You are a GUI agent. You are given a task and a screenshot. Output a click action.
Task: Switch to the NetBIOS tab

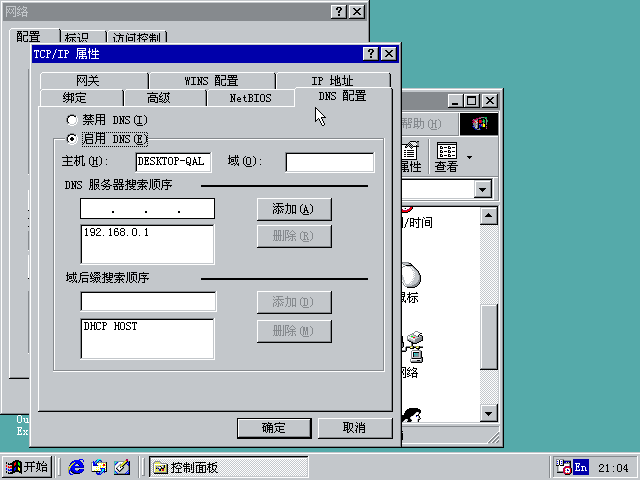pos(250,98)
